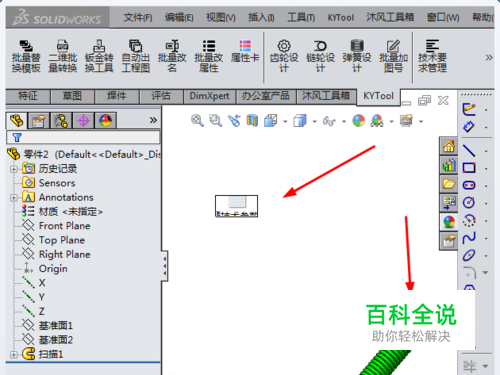Open the KYTool menu in menu bar
Viewport: 500px width, 375px height.
pos(340,17)
